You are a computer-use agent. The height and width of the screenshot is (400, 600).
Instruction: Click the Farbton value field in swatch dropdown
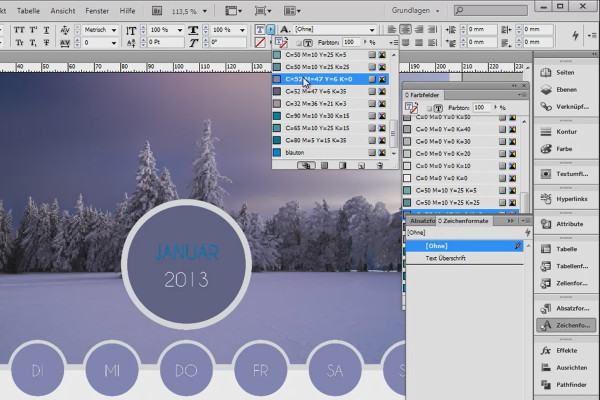click(x=351, y=42)
